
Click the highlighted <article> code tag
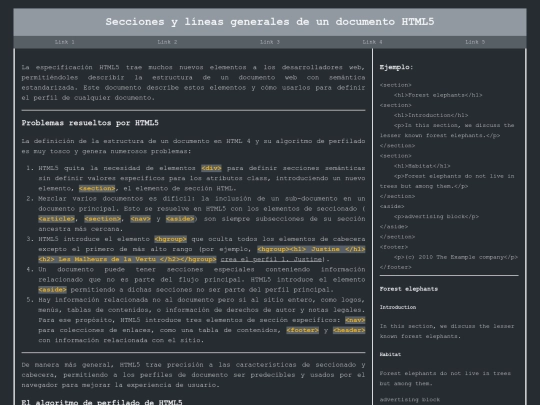[x=56, y=219]
